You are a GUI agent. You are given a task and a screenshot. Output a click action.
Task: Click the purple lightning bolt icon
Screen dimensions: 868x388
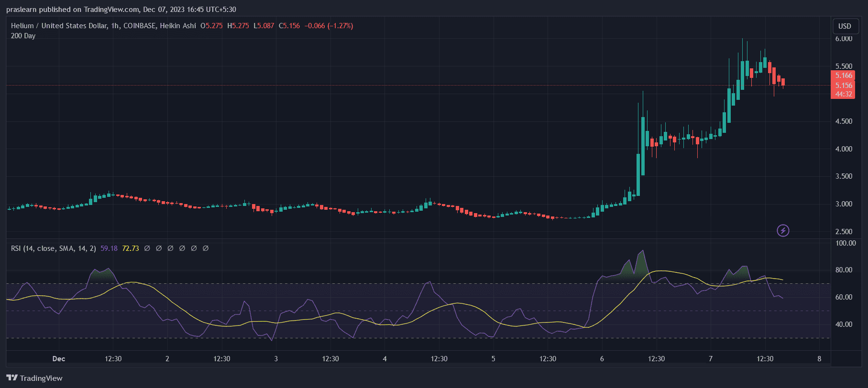pos(783,231)
